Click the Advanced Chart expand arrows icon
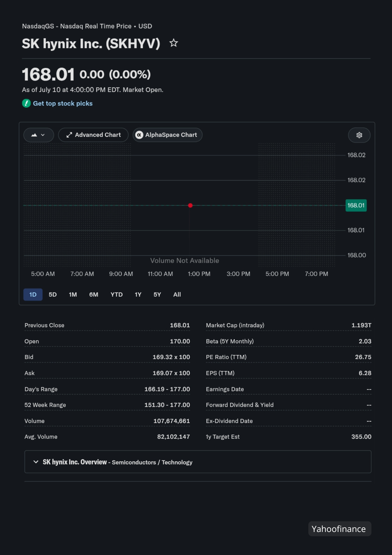Viewport: 392px width, 555px height. point(69,135)
